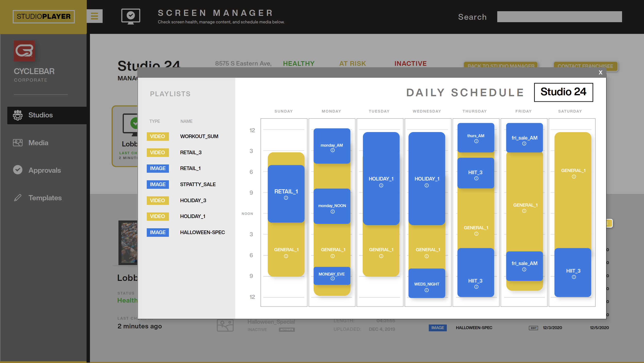The width and height of the screenshot is (644, 363).
Task: Open the Media menu item
Action: click(38, 143)
